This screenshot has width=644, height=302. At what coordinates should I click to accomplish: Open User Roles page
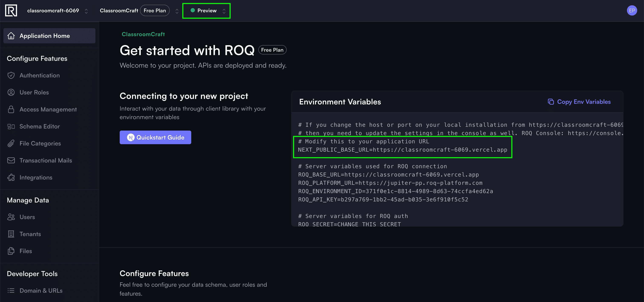[49, 92]
